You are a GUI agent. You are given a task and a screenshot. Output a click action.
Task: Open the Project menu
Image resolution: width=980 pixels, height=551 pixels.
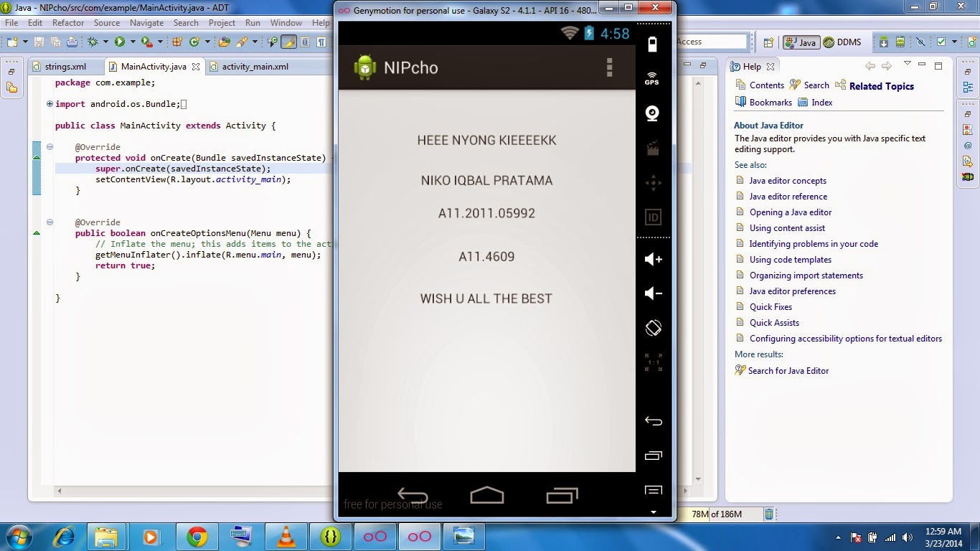coord(222,23)
